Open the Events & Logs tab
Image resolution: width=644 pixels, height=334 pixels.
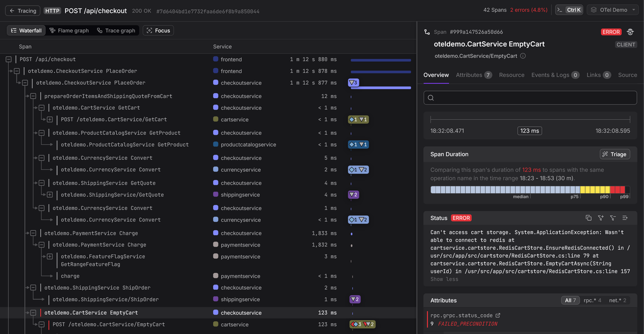555,75
